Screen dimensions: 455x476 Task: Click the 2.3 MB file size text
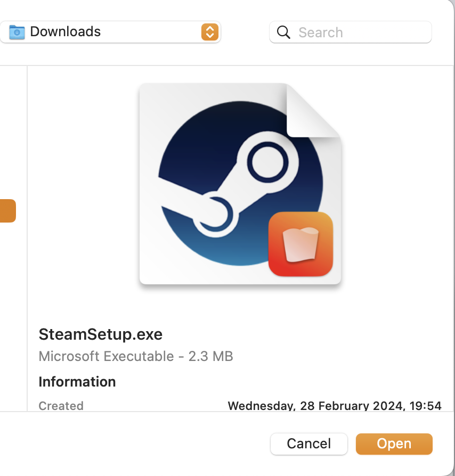coord(211,356)
